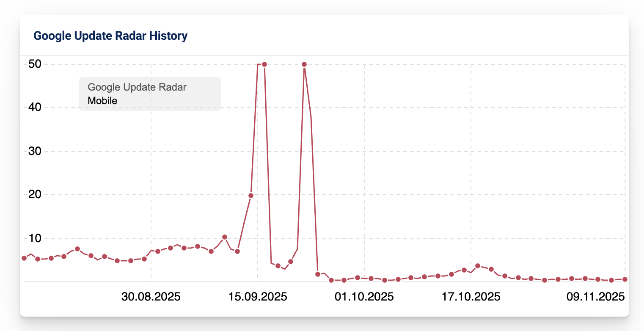This screenshot has width=644, height=331.
Task: Select the data point at value 20
Action: tap(251, 196)
